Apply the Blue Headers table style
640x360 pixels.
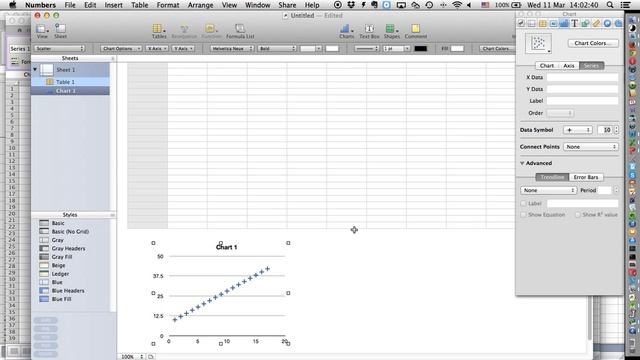point(68,291)
